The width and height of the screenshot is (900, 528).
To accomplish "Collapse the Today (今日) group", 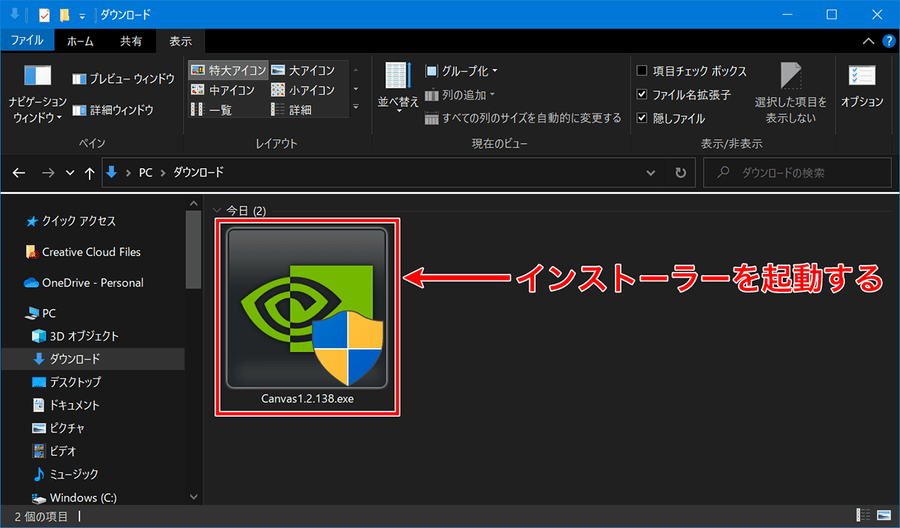I will click(x=217, y=211).
